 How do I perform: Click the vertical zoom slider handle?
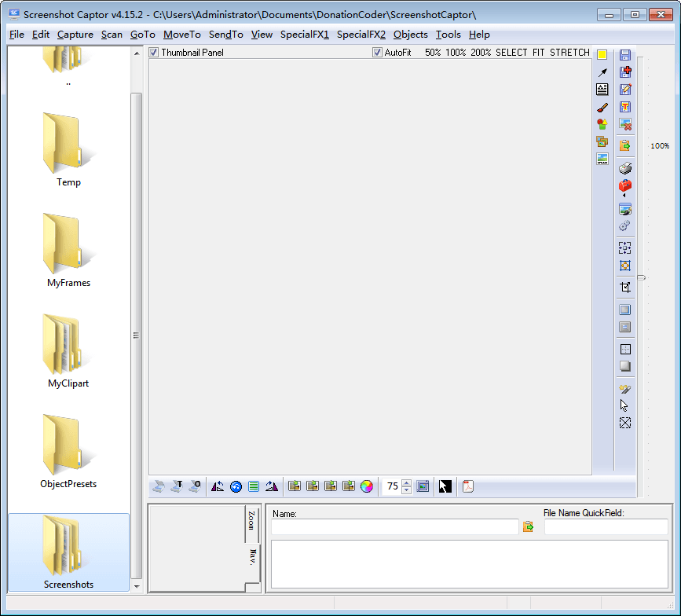[642, 277]
